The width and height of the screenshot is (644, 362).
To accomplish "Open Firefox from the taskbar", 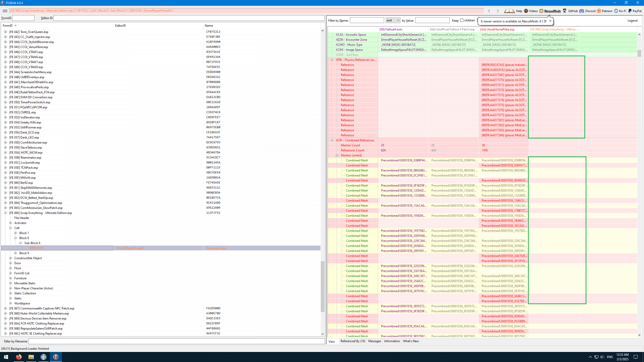I will (19, 357).
